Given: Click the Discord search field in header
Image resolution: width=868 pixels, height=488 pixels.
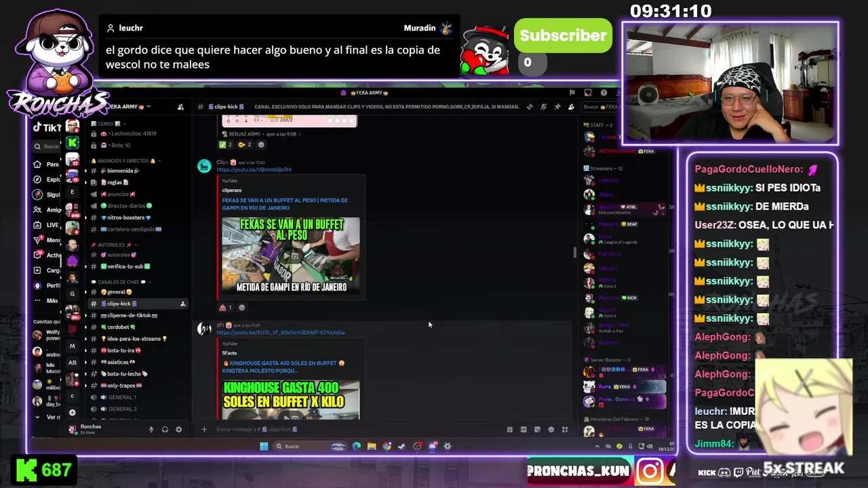Looking at the screenshot, I should [x=601, y=106].
